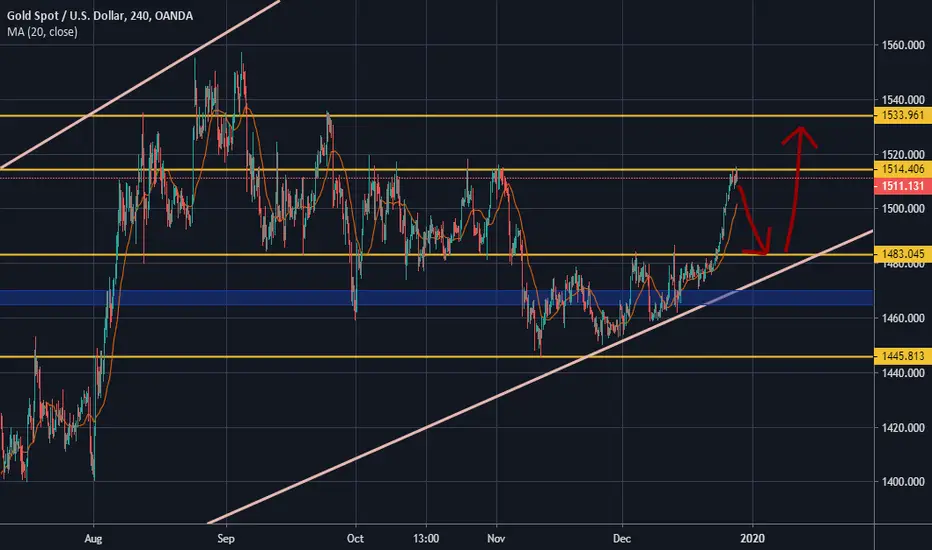
Task: Click the 1420.000 axis price
Action: 903,428
